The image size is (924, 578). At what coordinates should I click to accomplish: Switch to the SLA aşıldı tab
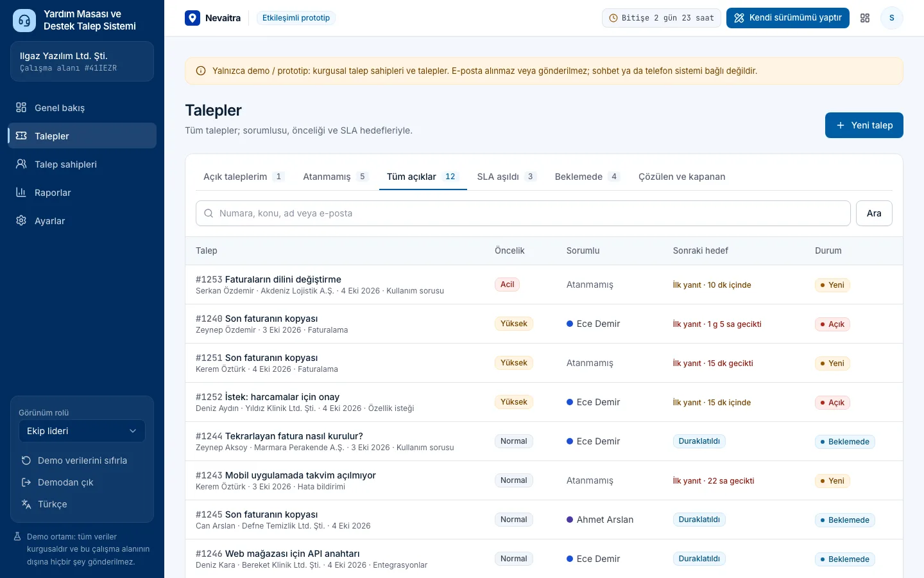point(507,177)
